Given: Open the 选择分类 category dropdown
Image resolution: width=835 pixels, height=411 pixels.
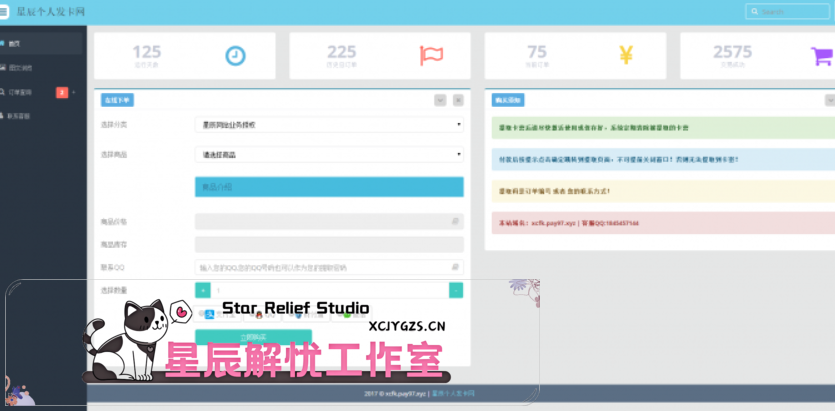Looking at the screenshot, I should [329, 125].
